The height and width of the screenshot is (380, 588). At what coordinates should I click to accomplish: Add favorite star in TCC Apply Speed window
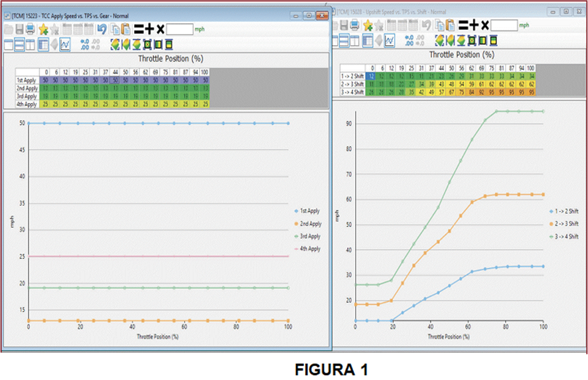pyautogui.click(x=43, y=29)
